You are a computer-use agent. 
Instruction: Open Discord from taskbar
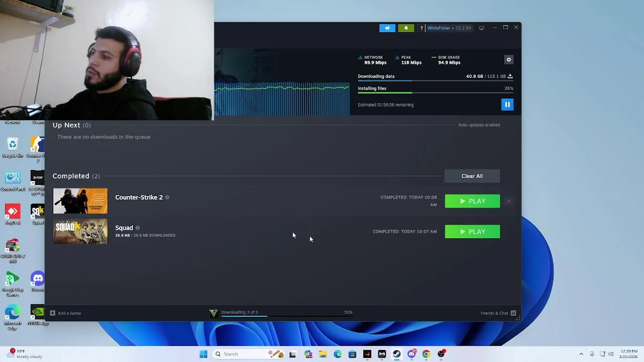412,354
